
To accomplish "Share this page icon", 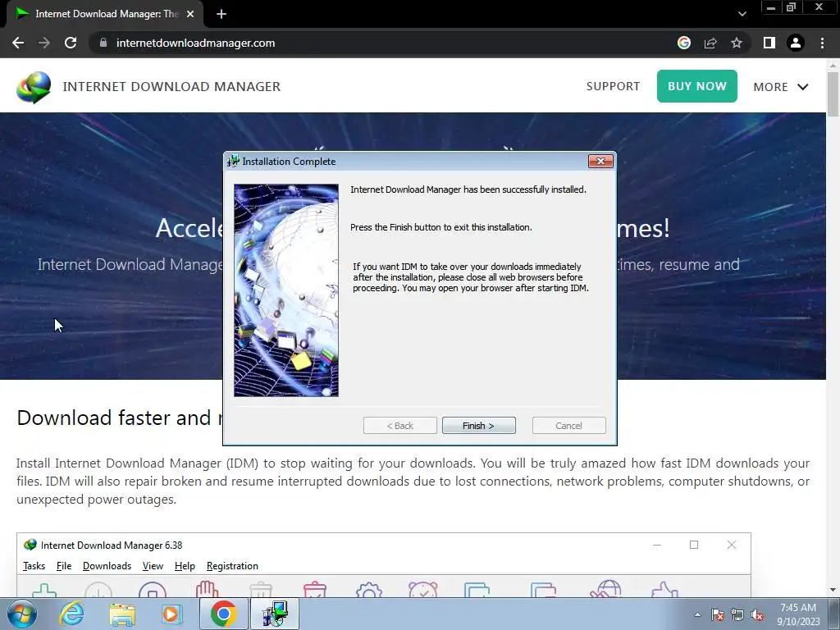I will click(x=710, y=43).
